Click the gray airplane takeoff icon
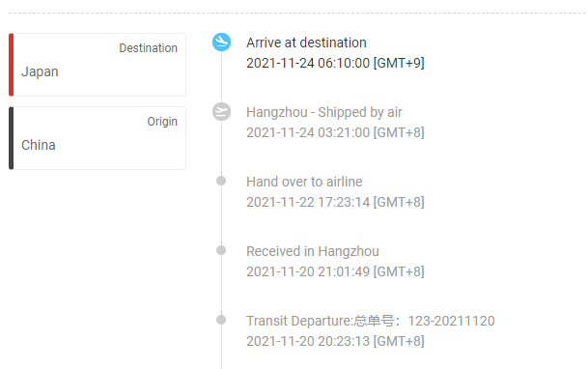The width and height of the screenshot is (588, 369). pos(222,112)
